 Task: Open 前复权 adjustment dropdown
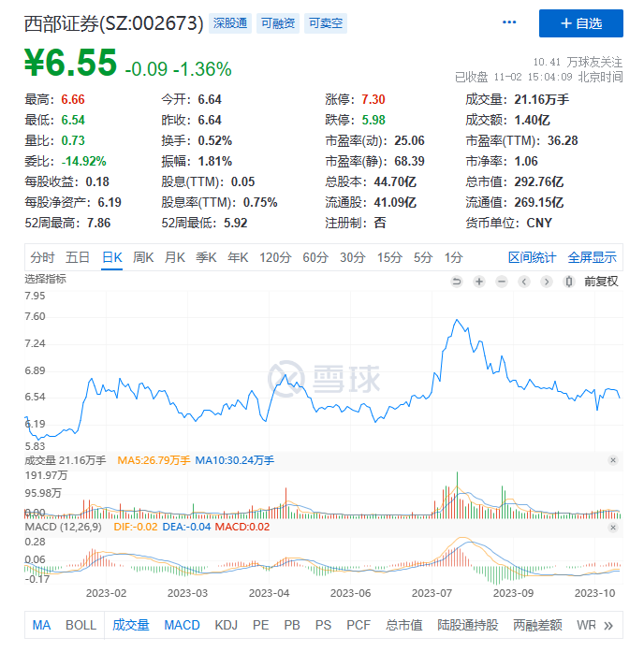point(601,282)
